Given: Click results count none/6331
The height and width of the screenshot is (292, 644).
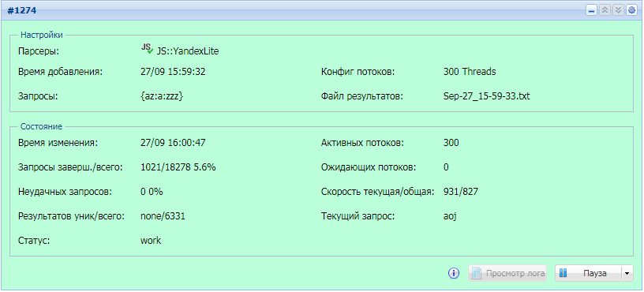Looking at the screenshot, I should coord(163,216).
